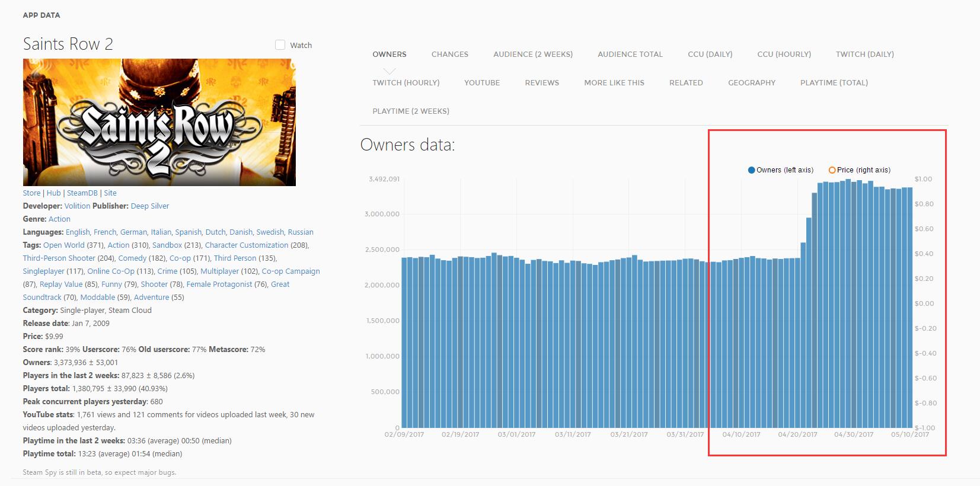The width and height of the screenshot is (980, 486).
Task: Open the Comedy tag
Action: click(x=132, y=258)
